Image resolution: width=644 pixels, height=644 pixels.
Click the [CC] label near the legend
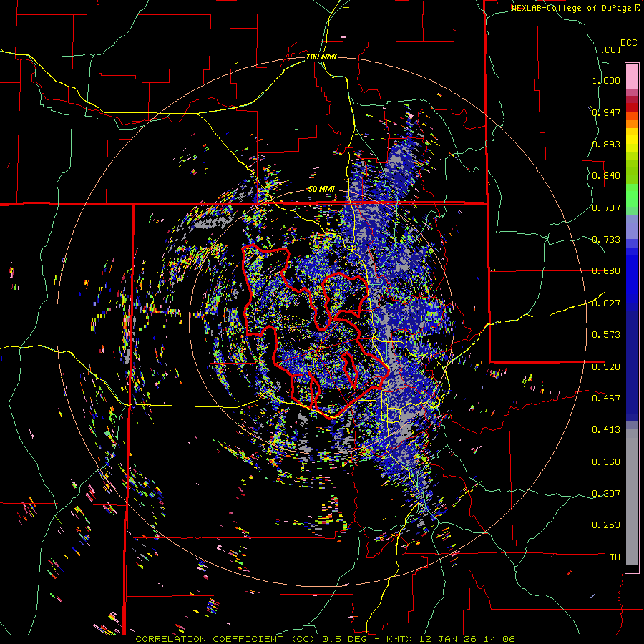[x=610, y=49]
